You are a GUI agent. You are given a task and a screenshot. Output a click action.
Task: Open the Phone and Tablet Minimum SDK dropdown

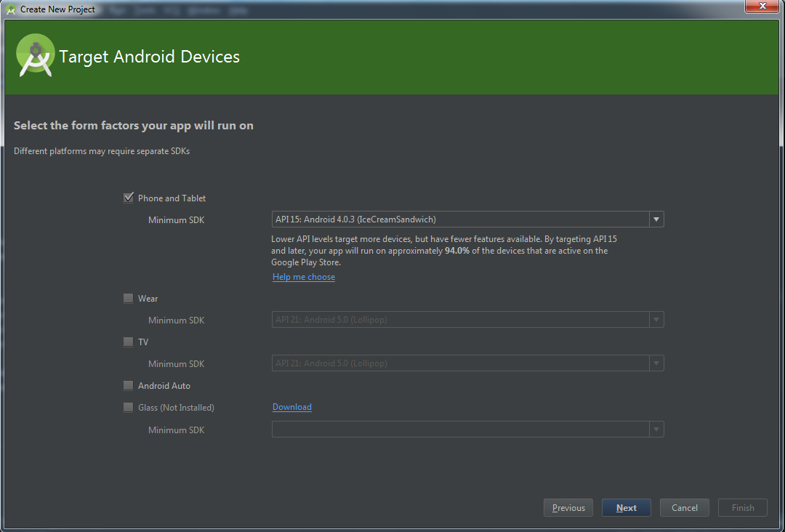[x=467, y=219]
